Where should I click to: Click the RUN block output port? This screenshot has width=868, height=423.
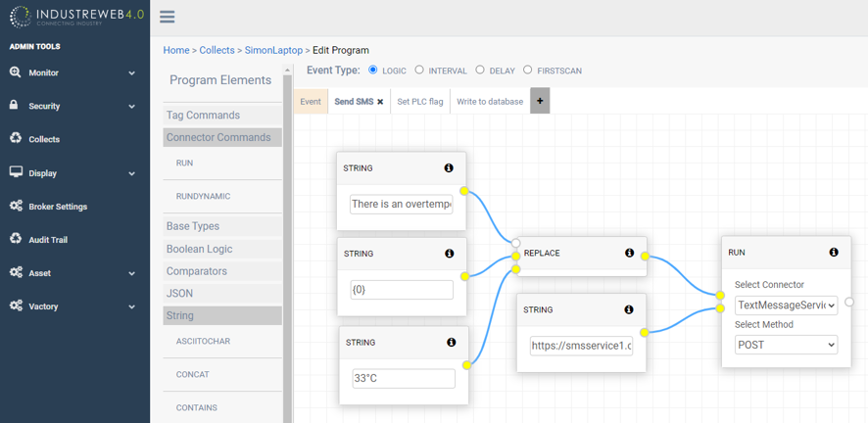849,302
